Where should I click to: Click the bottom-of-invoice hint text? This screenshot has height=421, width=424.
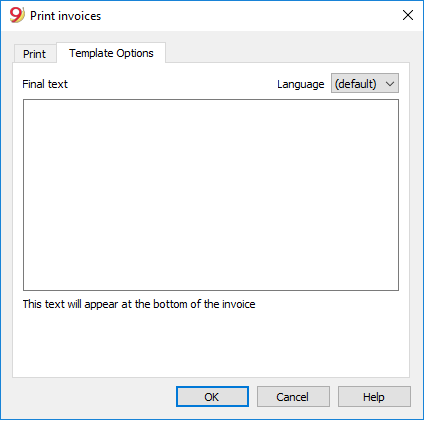click(139, 304)
